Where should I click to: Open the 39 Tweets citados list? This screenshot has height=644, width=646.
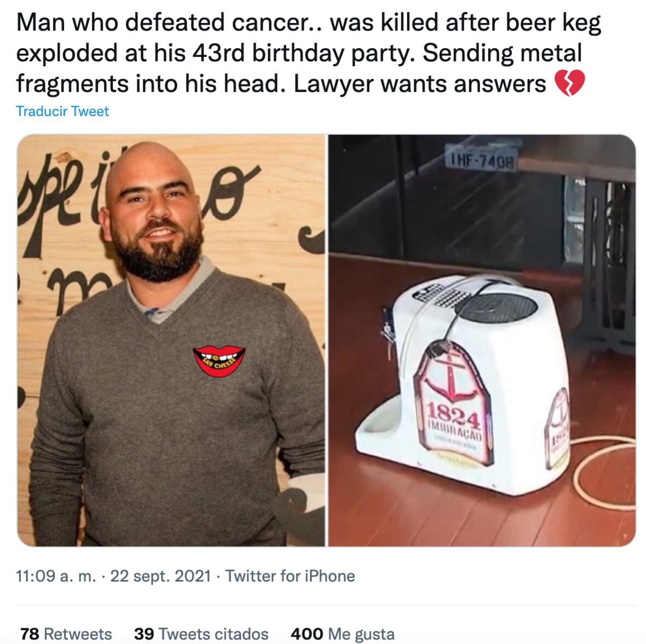201,634
